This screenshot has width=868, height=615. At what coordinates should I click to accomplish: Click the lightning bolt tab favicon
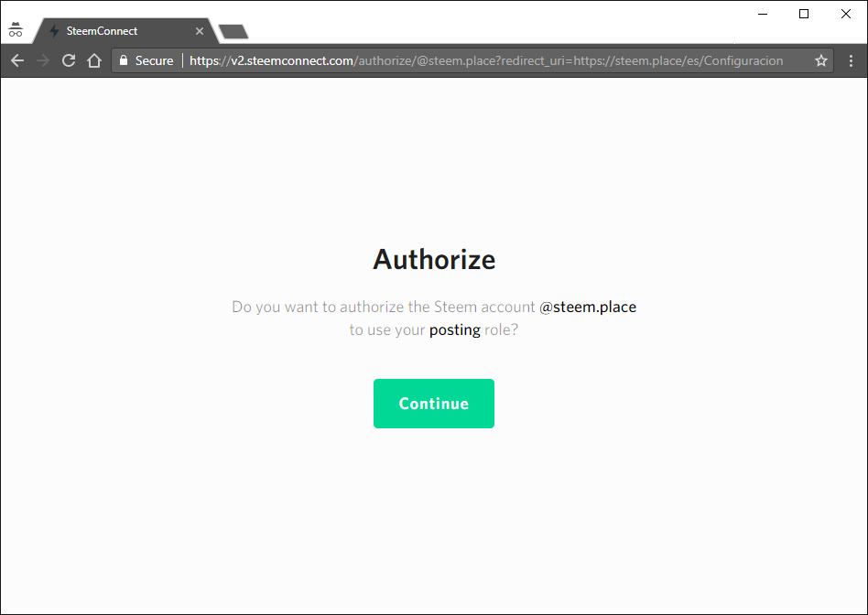[54, 31]
